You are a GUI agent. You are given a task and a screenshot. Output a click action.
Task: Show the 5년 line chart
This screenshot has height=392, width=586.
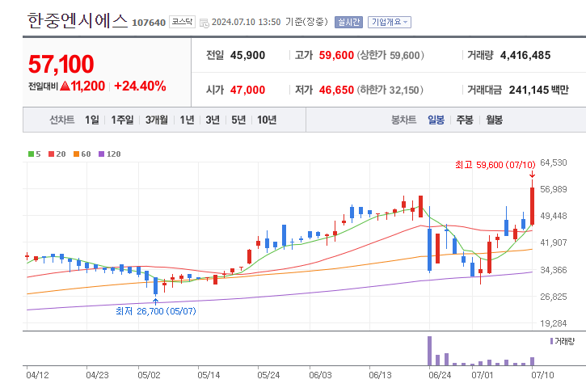238,120
